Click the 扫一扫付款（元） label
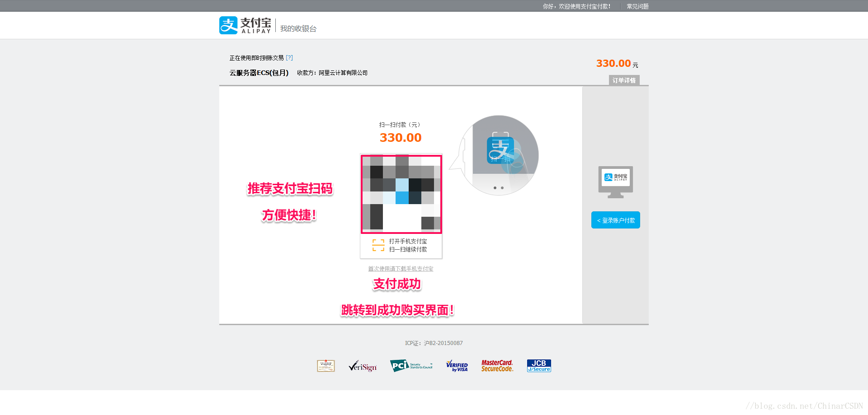 coord(400,125)
